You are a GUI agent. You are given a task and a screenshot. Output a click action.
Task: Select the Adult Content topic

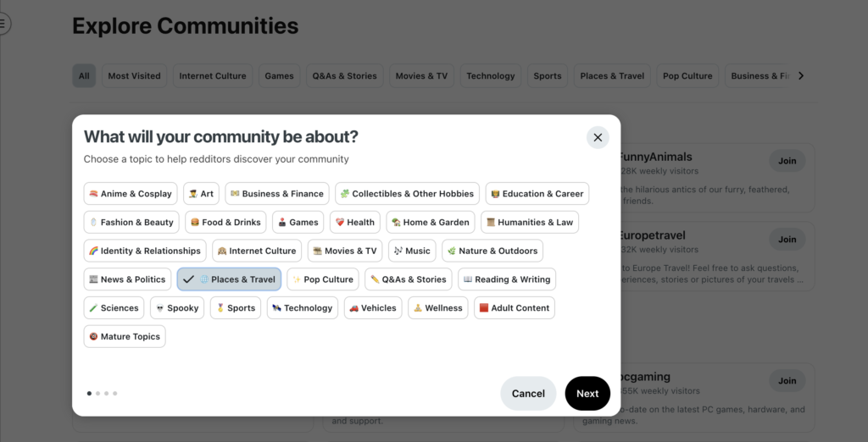point(515,308)
